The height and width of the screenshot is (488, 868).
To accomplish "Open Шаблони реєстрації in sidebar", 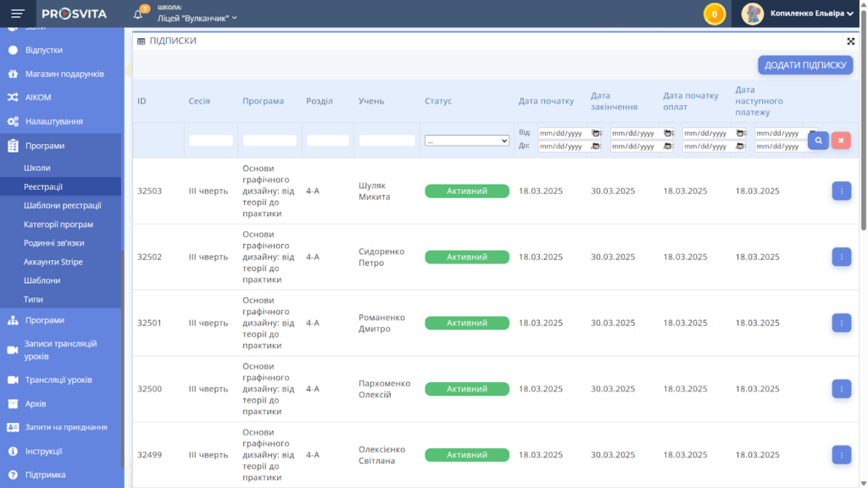I will pyautogui.click(x=63, y=205).
